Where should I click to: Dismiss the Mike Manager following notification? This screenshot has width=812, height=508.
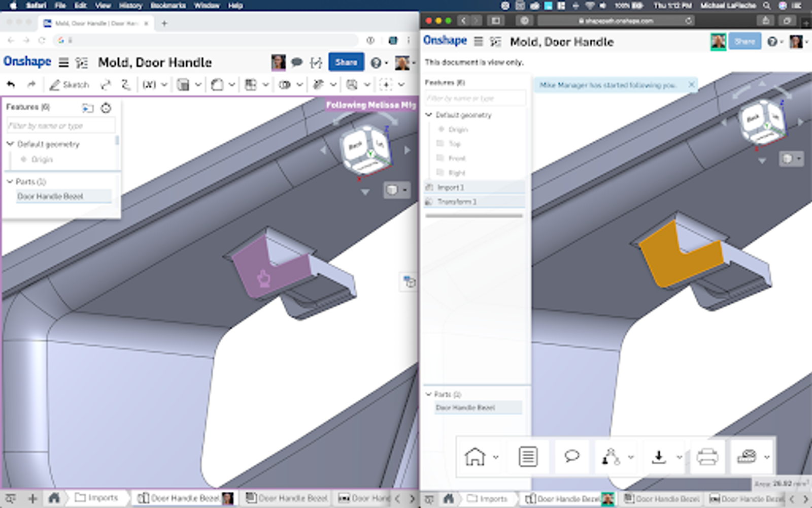(x=691, y=85)
